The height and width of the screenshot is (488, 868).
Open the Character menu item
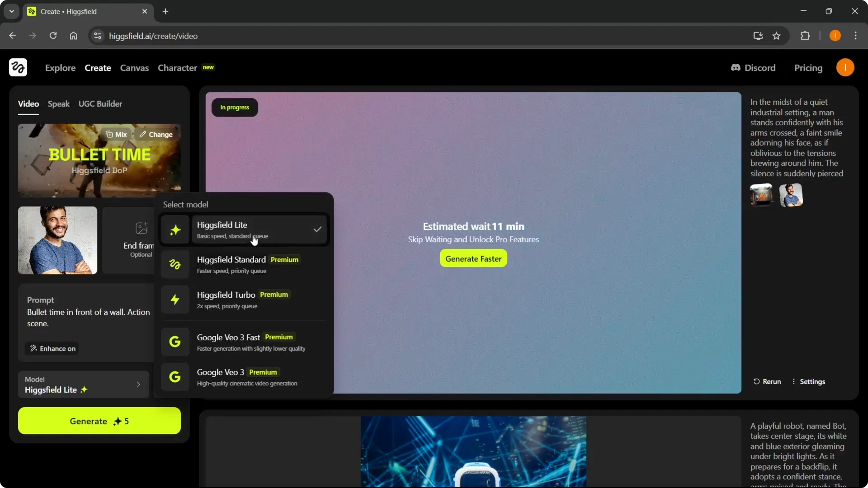177,68
